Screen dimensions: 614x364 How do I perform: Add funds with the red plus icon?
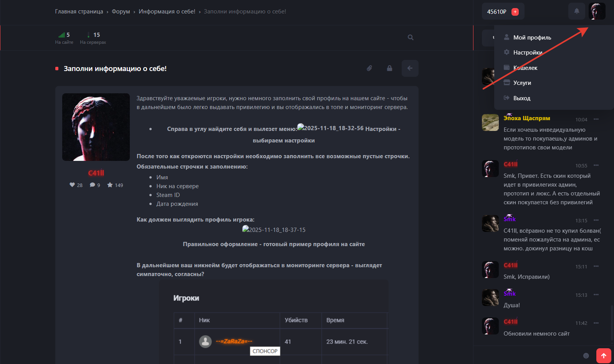[x=515, y=12]
